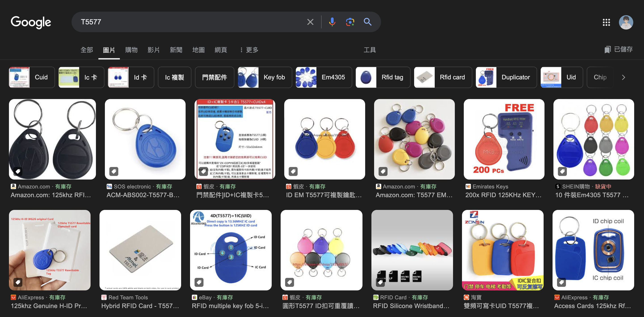Click the magnifying glass search button

point(367,22)
